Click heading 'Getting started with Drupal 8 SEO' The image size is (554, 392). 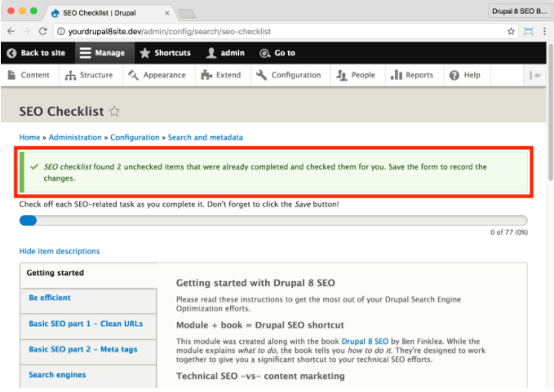click(x=255, y=283)
